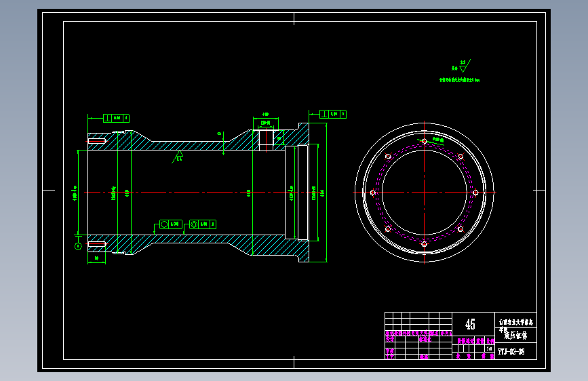Image resolution: width=588 pixels, height=381 pixels.
Task: Select the drawing number "YTJ-02-08"
Action: tap(511, 352)
